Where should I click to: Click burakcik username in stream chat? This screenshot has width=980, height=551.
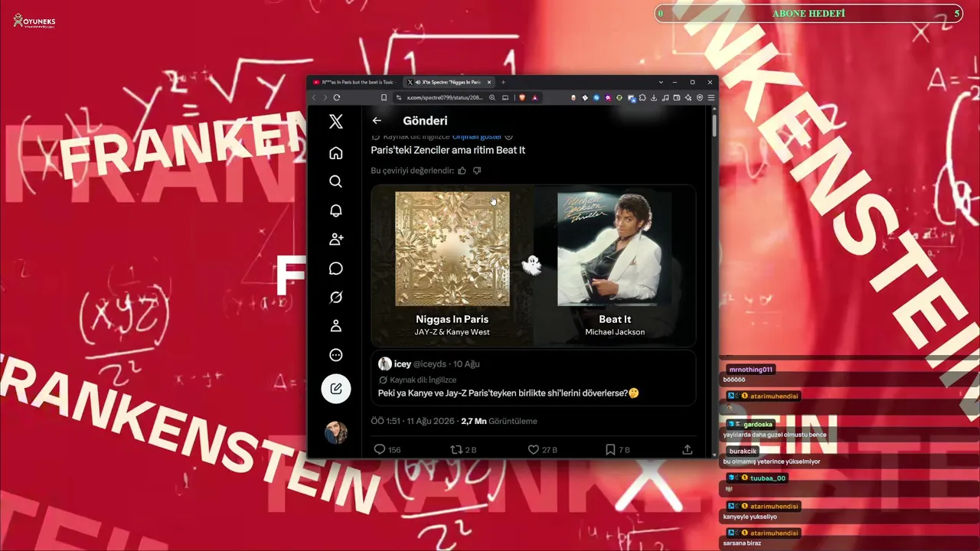coord(743,452)
